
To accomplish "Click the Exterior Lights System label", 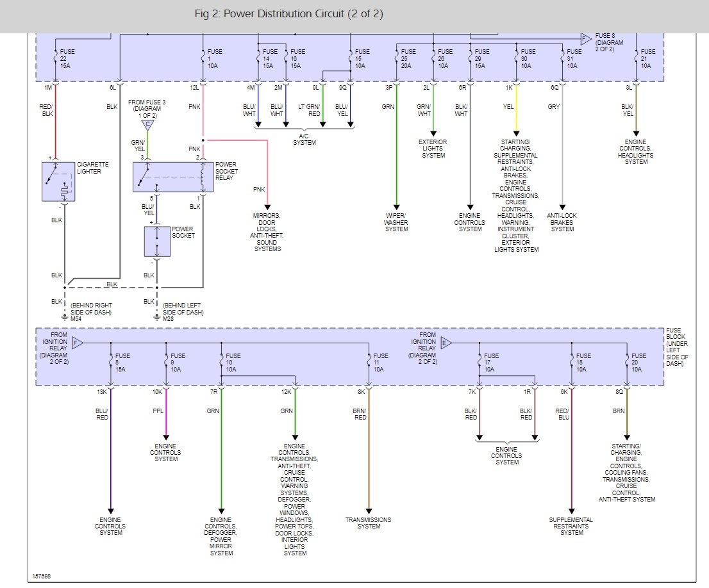I will pos(433,149).
